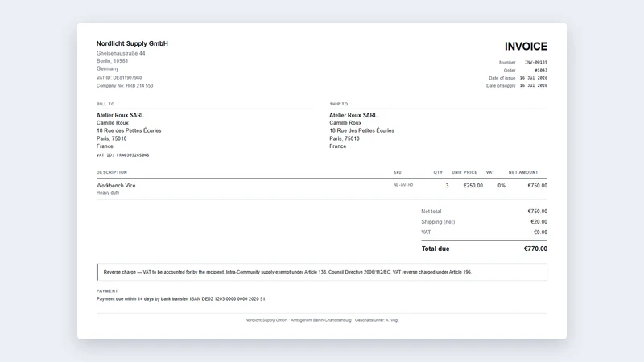Click the 'Heavy duty' item subtitle
Viewport: 644px width, 362px height.
pyautogui.click(x=108, y=193)
